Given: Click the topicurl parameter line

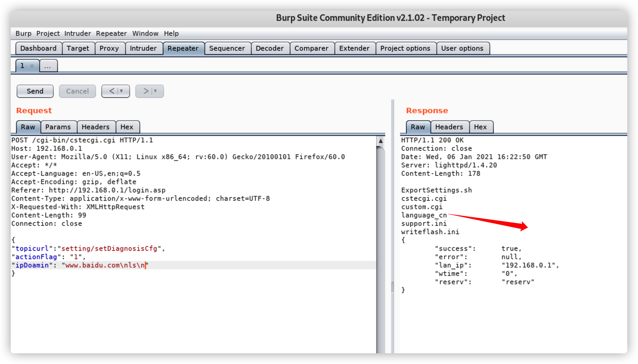Looking at the screenshot, I should point(88,248).
